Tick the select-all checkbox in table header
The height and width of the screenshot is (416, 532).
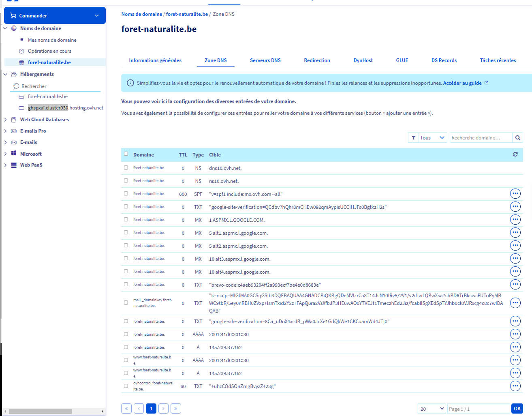(126, 154)
